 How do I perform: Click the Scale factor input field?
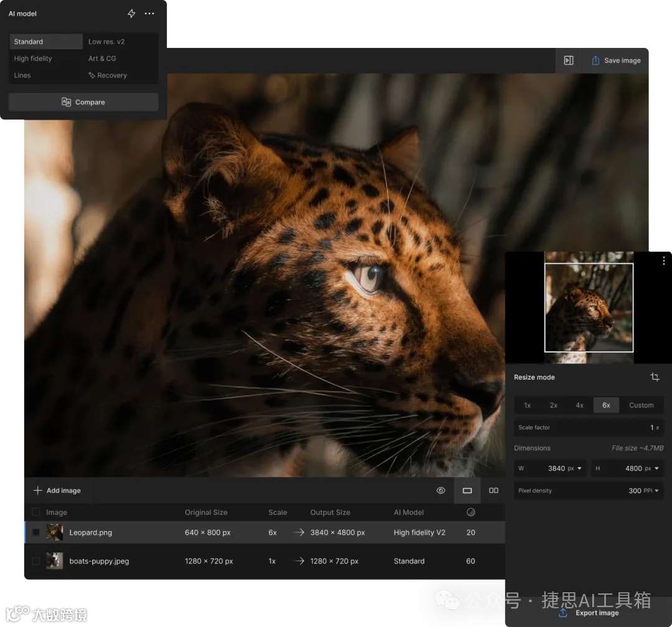click(588, 428)
